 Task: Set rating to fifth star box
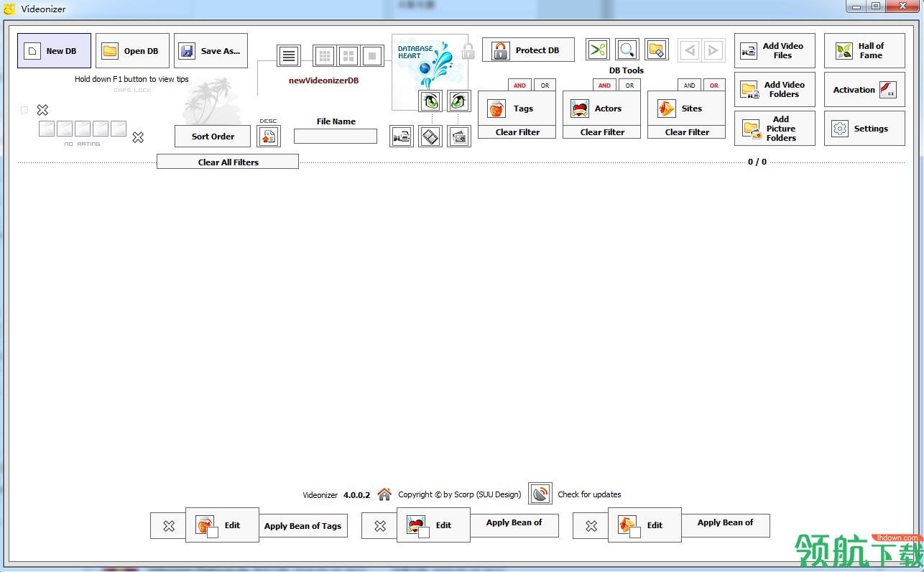[119, 129]
